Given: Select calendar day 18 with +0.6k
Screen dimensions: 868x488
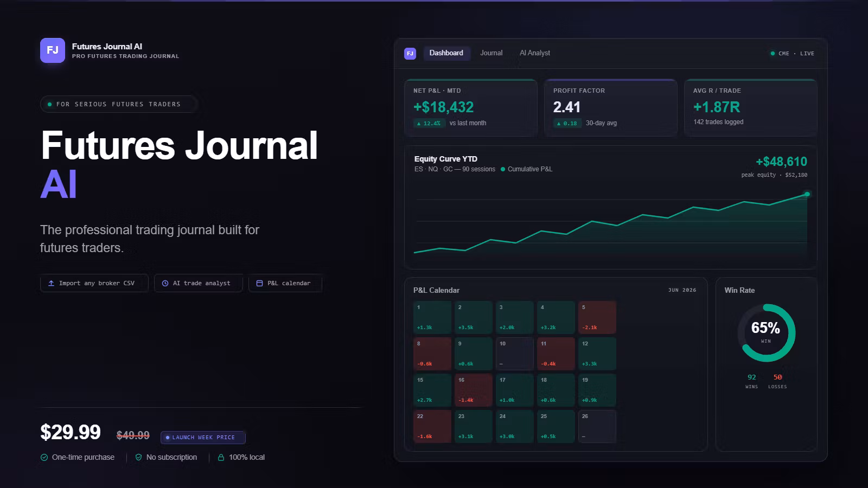Looking at the screenshot, I should [x=556, y=390].
